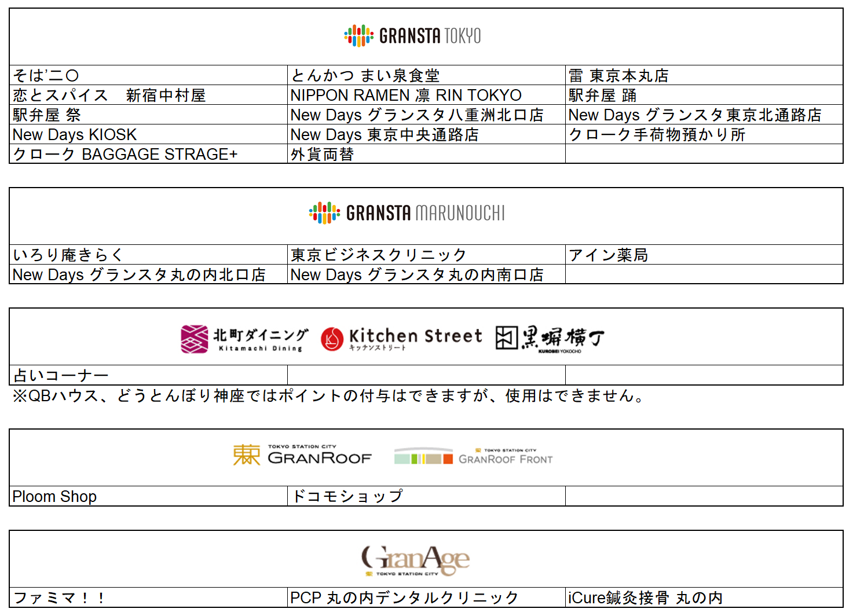Select the Ploom Shop cell

click(x=148, y=496)
